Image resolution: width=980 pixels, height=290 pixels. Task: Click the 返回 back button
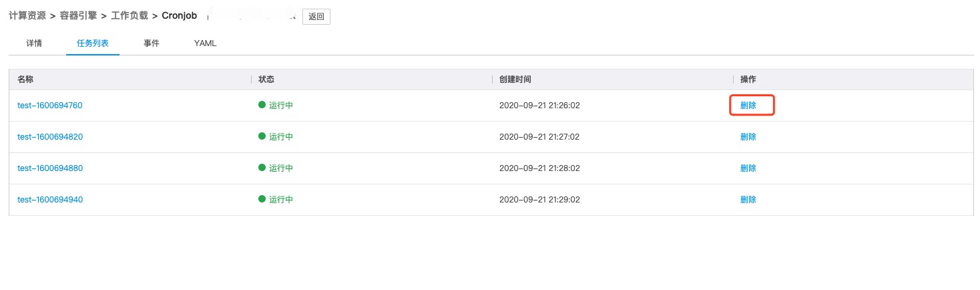pos(316,17)
